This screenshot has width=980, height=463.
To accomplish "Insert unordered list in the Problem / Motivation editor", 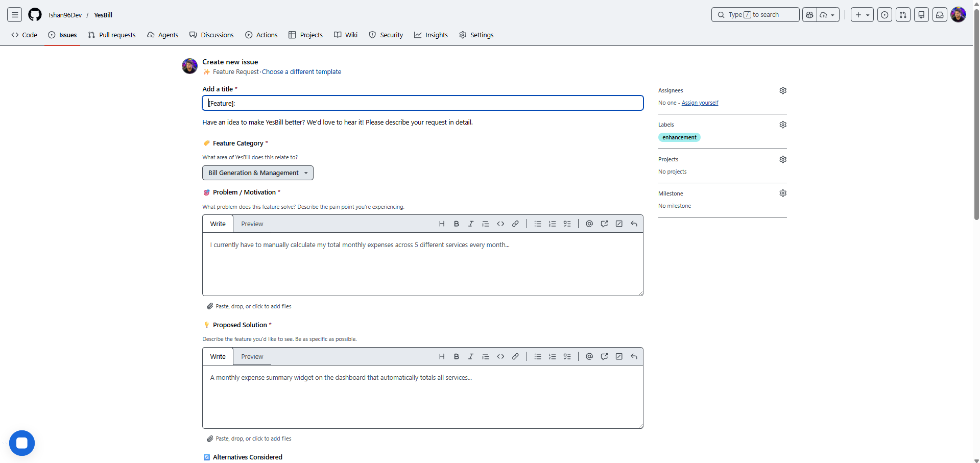I will pyautogui.click(x=538, y=224).
